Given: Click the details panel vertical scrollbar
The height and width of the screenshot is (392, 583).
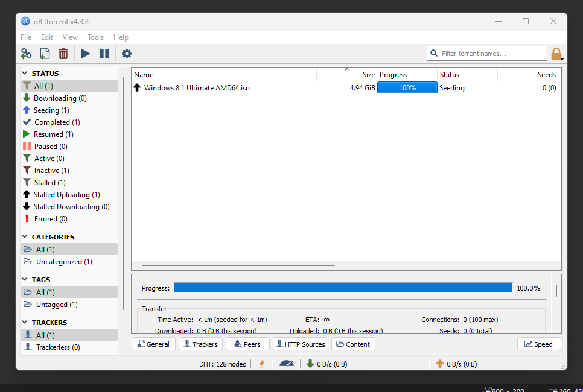Looking at the screenshot, I should click(556, 291).
